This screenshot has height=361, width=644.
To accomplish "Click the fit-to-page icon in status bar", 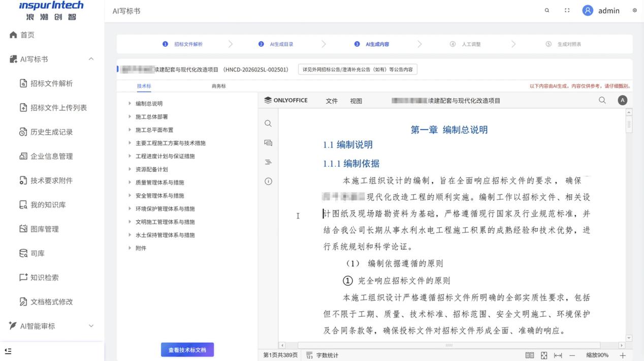I will click(x=544, y=355).
